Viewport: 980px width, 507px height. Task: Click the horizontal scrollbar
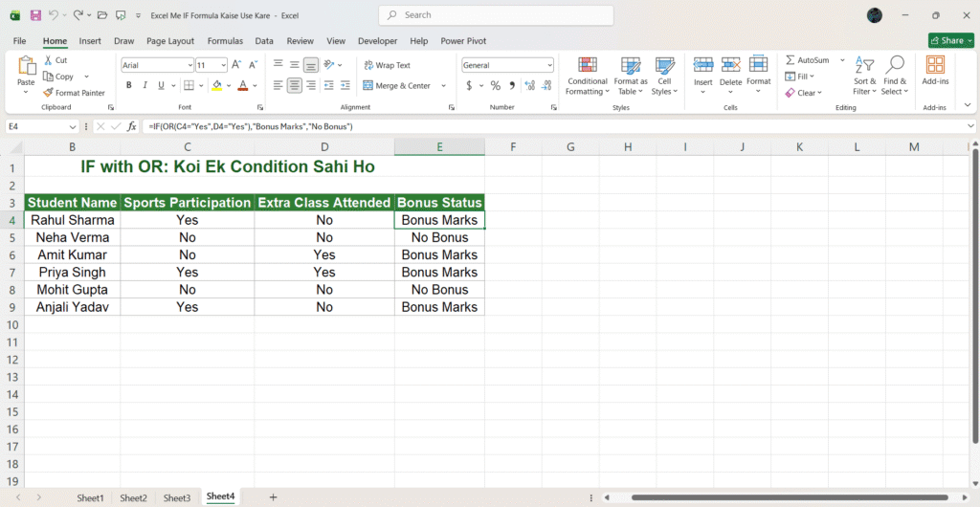click(790, 497)
